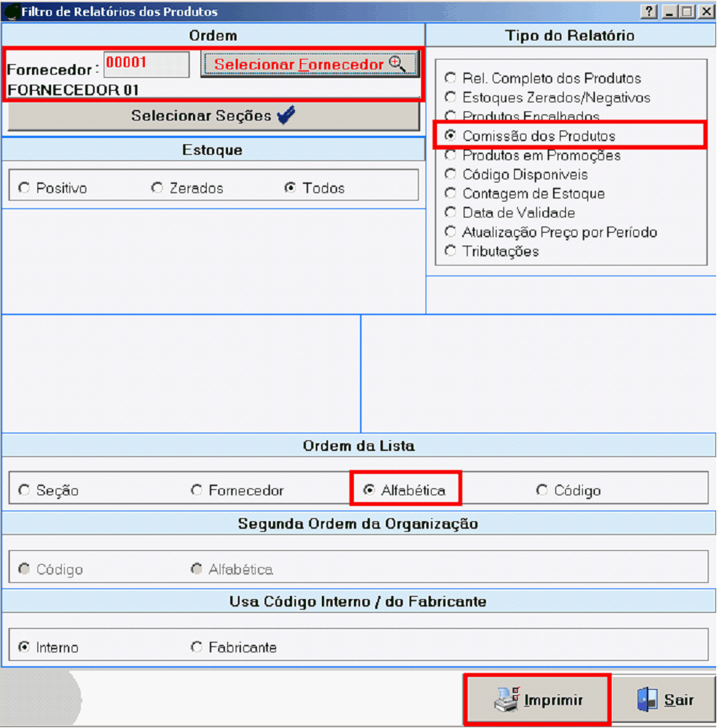717x728 pixels.
Task: Select Rel. Completo dos Produtos option
Action: pyautogui.click(x=451, y=79)
